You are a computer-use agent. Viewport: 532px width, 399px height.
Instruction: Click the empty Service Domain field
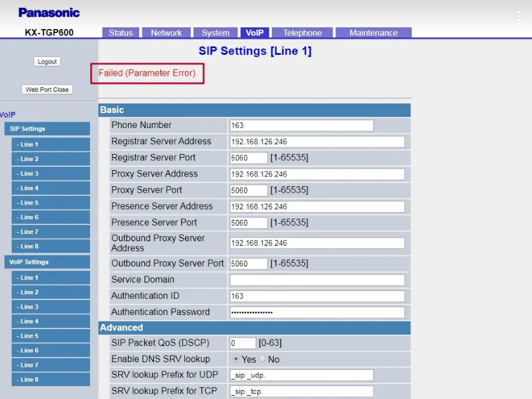(316, 280)
